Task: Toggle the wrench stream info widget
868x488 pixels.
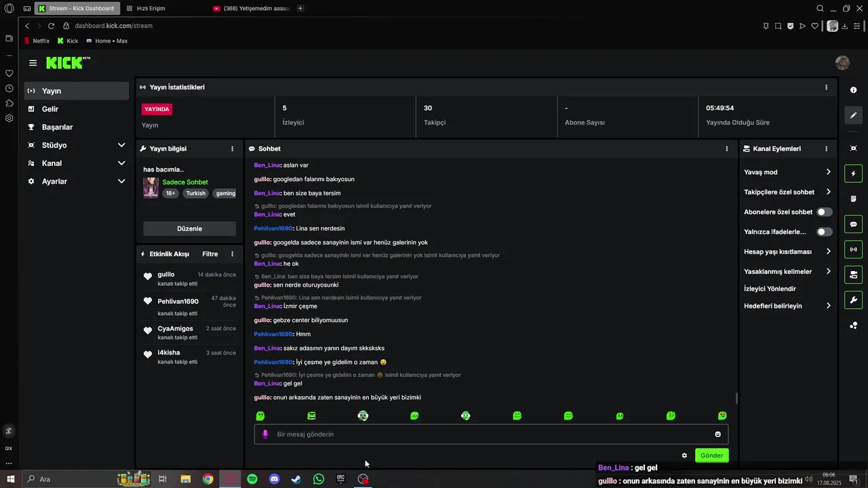Action: (x=853, y=300)
